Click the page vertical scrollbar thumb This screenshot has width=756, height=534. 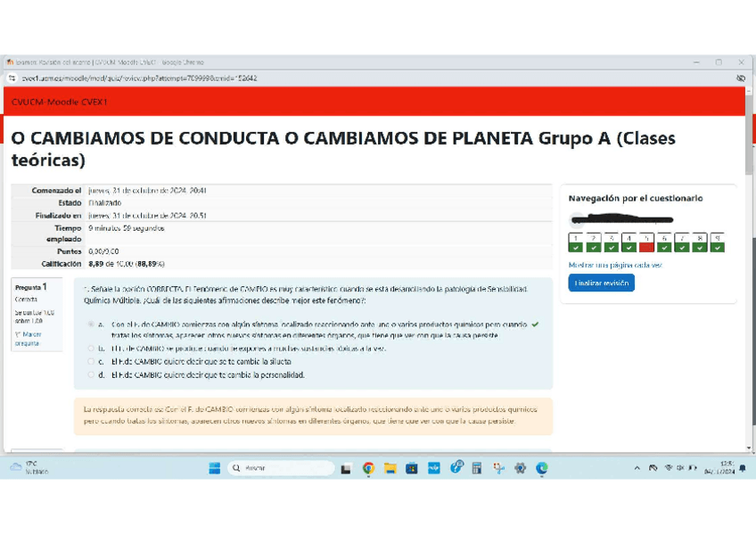click(x=749, y=135)
